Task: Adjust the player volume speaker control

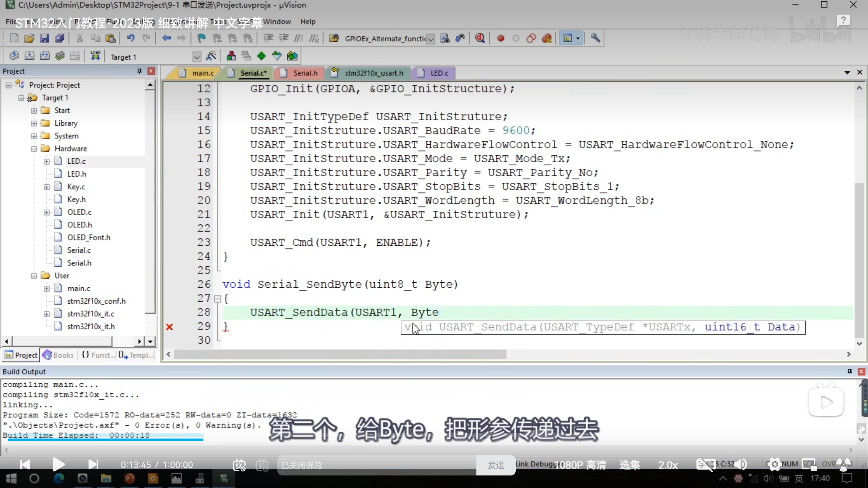Action: [x=741, y=465]
